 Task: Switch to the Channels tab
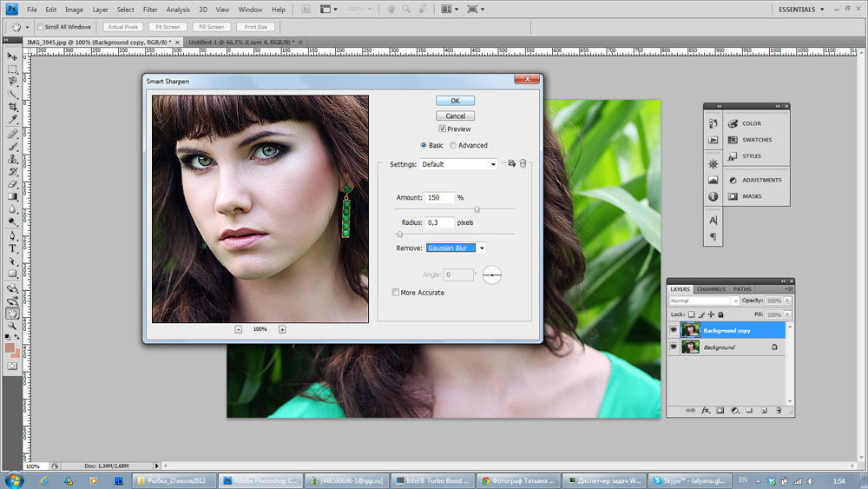coord(711,289)
